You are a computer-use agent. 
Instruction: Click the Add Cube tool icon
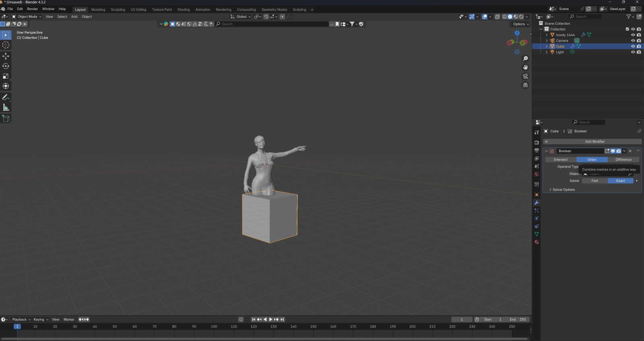pyautogui.click(x=6, y=118)
